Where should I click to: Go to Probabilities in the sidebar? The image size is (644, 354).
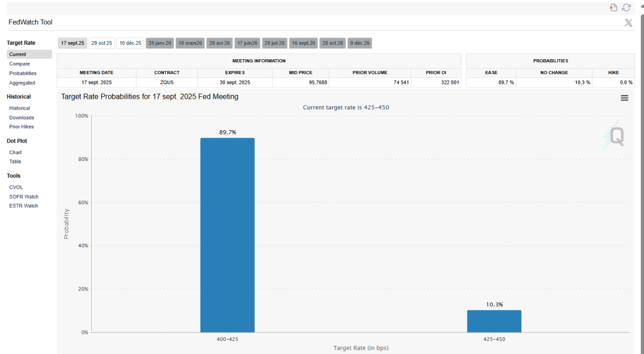pos(23,74)
